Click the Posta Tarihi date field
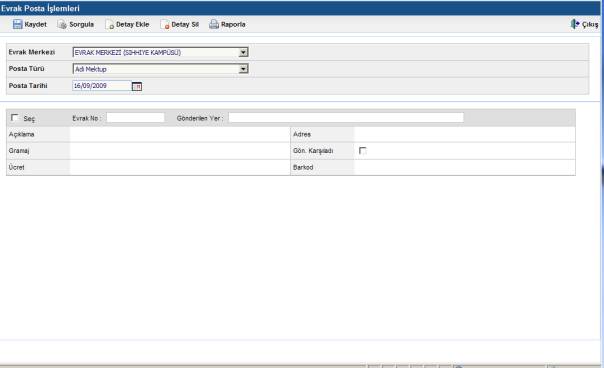This screenshot has width=604, height=368. 102,86
